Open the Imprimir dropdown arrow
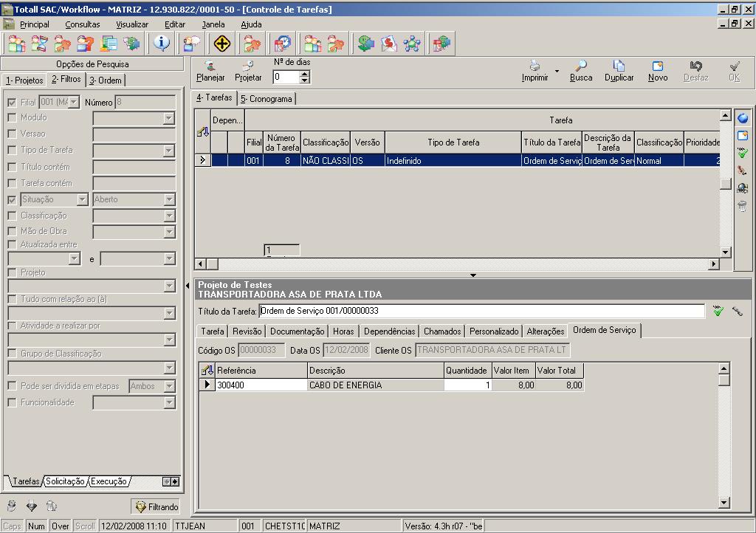Viewport: 756px width, 533px height. coord(557,72)
